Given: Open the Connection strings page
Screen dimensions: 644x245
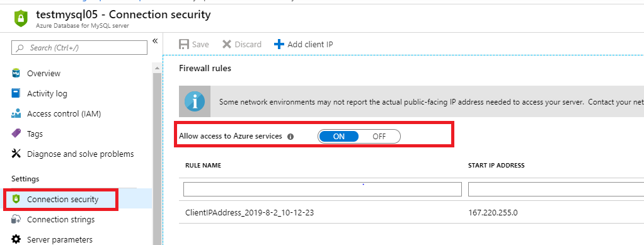Looking at the screenshot, I should pyautogui.click(x=60, y=220).
